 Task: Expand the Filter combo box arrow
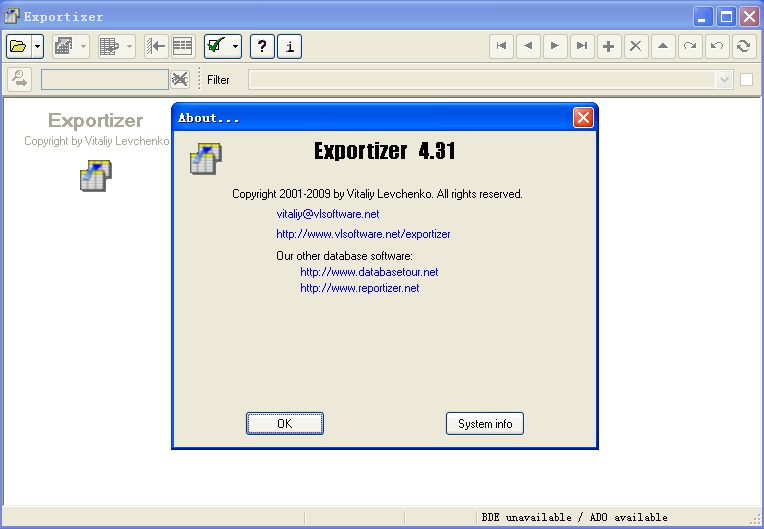pyautogui.click(x=725, y=79)
